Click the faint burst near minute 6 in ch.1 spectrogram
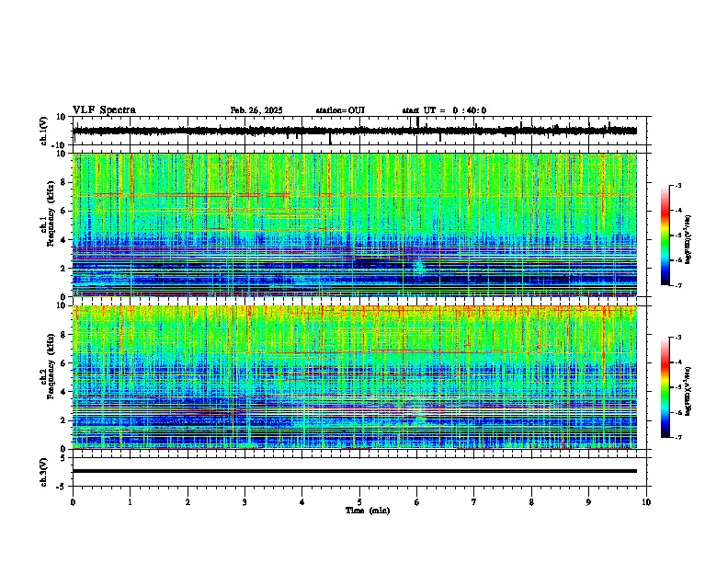Screen dimensions: 728x563 [419, 268]
